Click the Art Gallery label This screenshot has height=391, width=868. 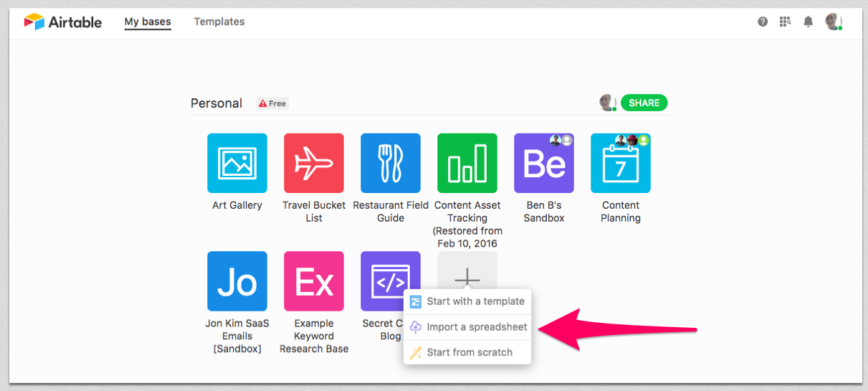[237, 205]
